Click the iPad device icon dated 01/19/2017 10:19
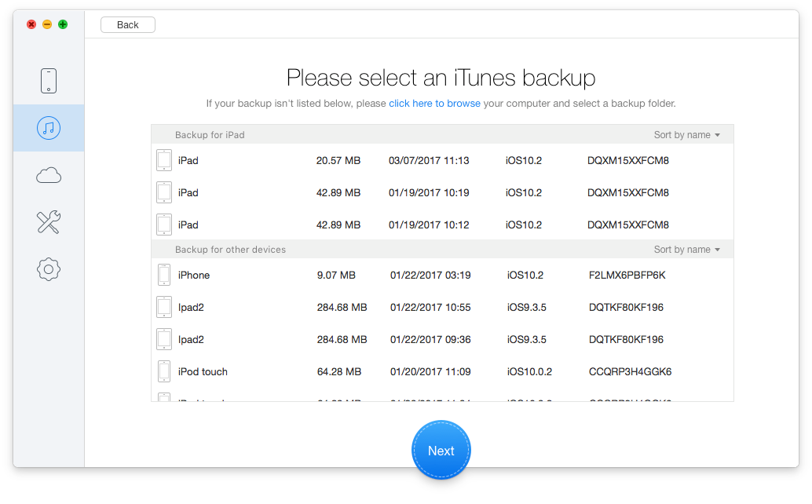The image size is (812, 504). (164, 192)
